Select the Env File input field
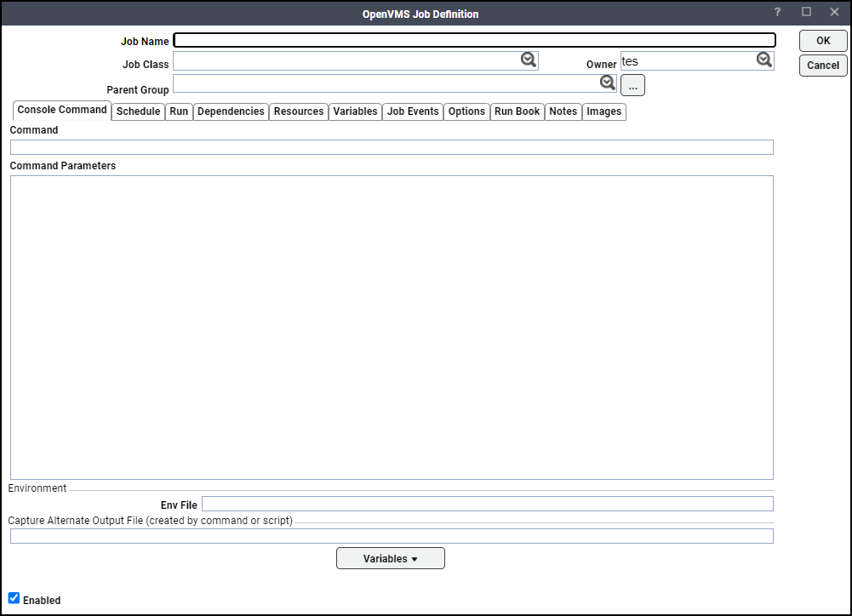The image size is (852, 616). point(487,504)
